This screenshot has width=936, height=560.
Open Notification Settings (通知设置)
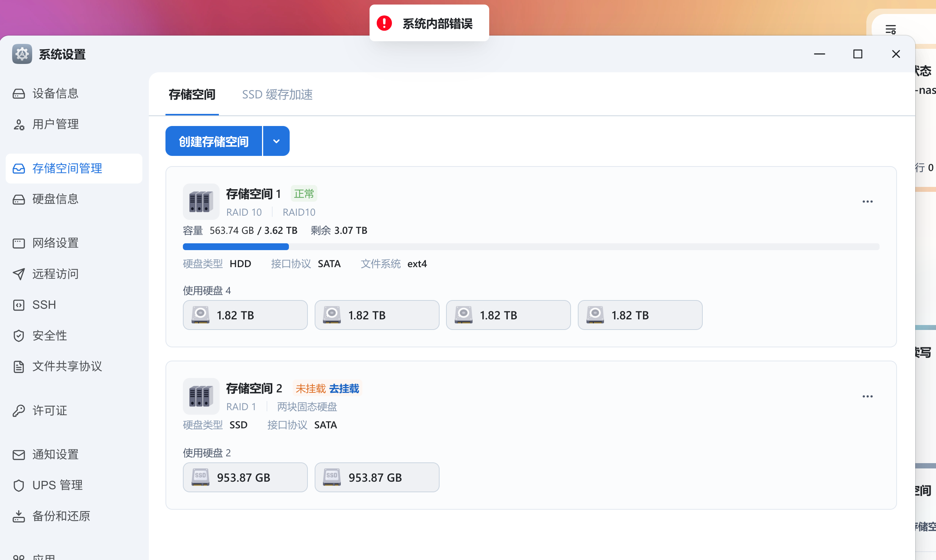click(55, 454)
